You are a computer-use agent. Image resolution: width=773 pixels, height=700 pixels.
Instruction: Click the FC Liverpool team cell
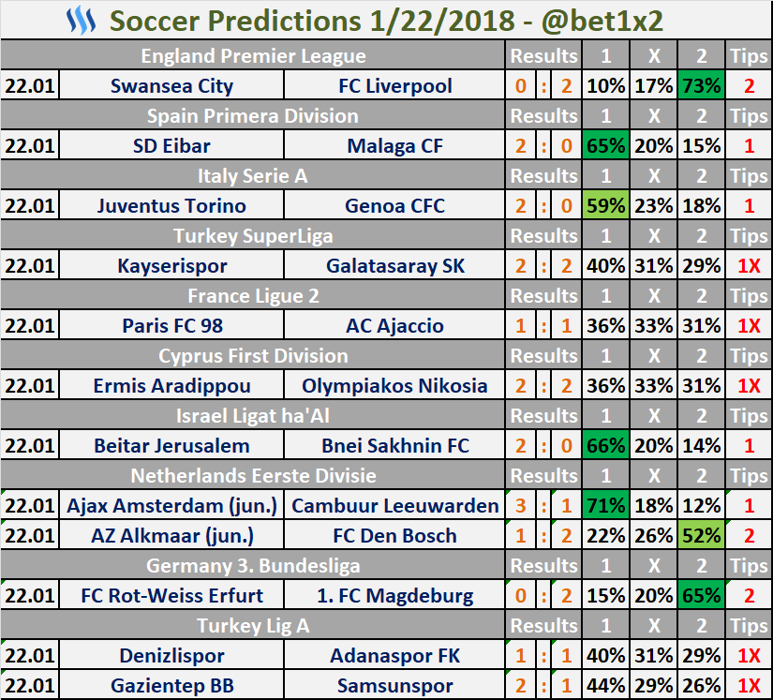click(x=394, y=86)
